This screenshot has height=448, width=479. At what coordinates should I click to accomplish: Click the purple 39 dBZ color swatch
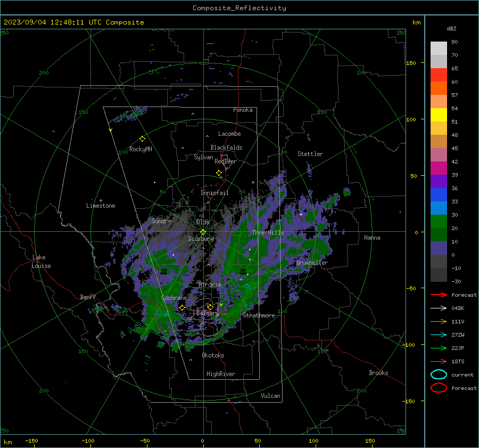pos(439,181)
